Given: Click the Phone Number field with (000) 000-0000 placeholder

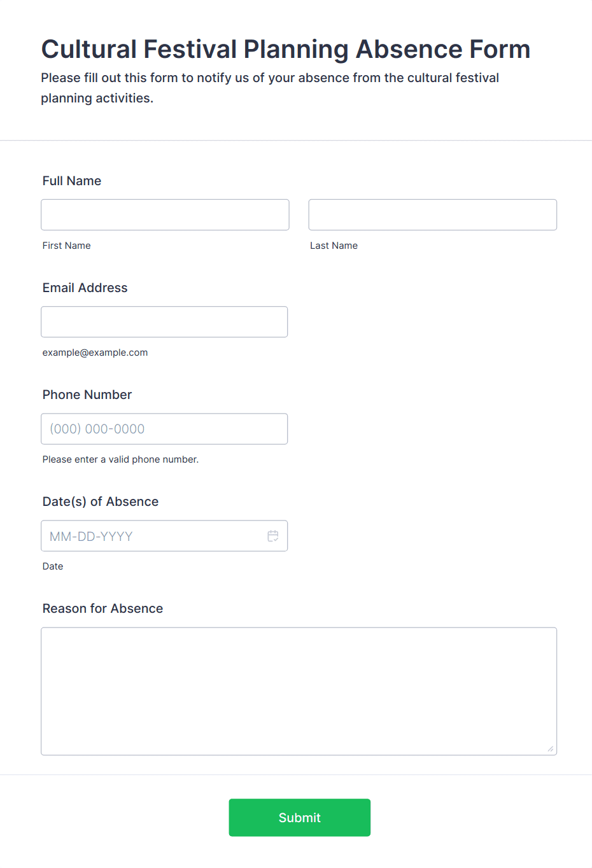Looking at the screenshot, I should click(164, 428).
